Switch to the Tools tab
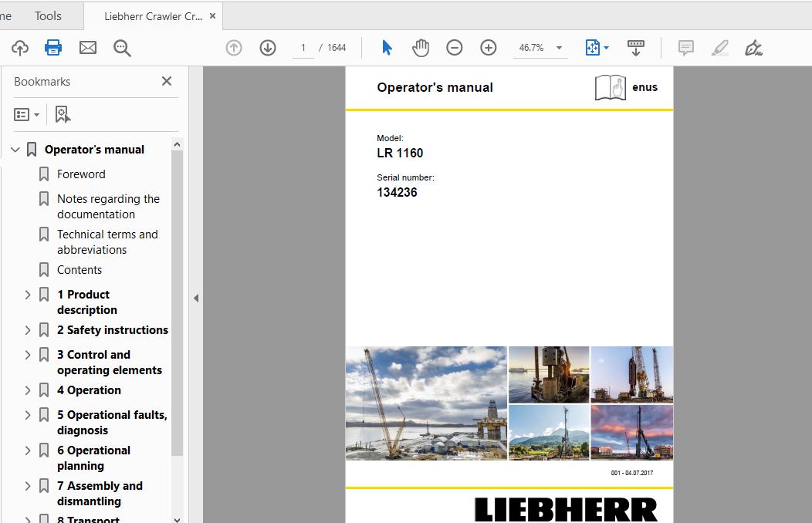 (48, 16)
